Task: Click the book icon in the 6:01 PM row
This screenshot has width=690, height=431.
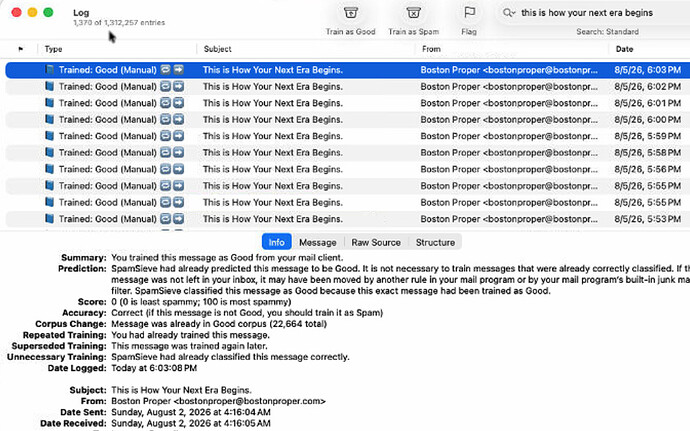Action: (50, 103)
